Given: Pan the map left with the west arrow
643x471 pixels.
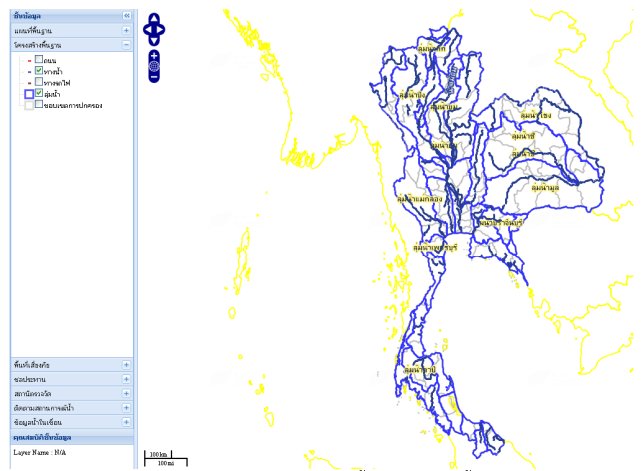Looking at the screenshot, I should pos(147,30).
